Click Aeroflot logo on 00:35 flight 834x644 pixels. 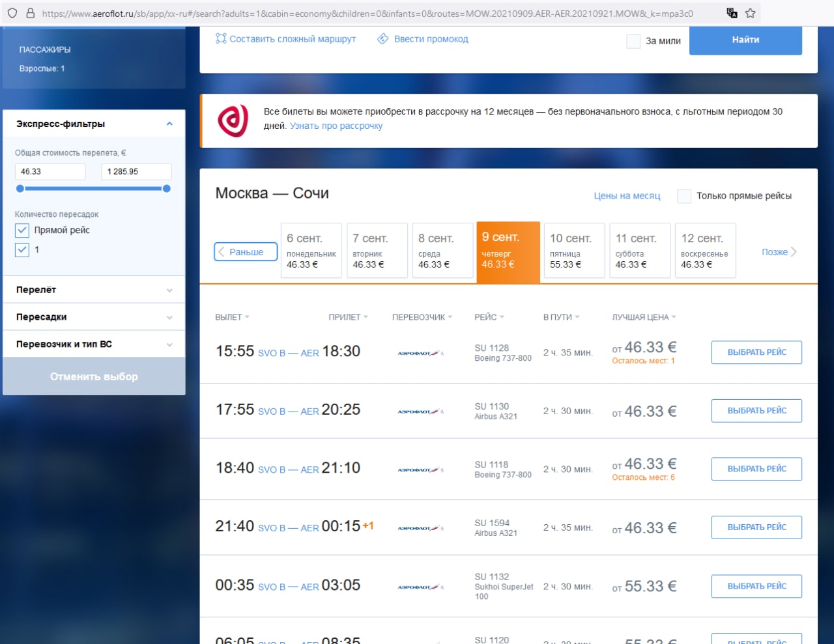pos(421,587)
